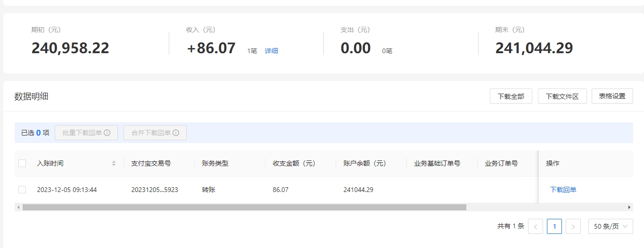This screenshot has width=644, height=248.
Task: Click the horizontal scrollbar left arrow
Action: [x=18, y=207]
